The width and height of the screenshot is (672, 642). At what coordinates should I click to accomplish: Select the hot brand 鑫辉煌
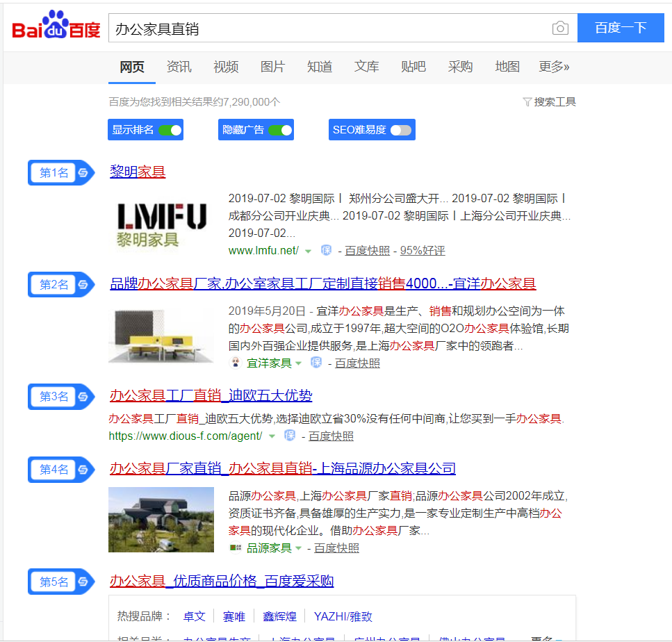(279, 617)
